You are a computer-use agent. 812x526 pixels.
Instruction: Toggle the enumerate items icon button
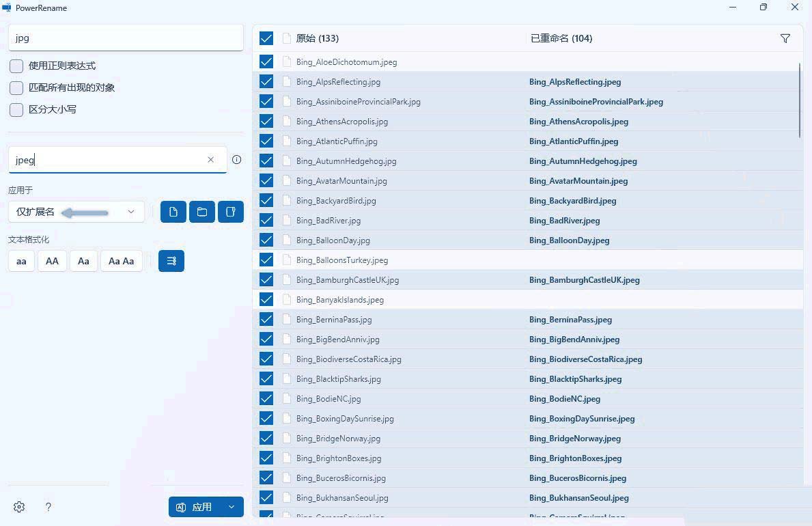click(171, 261)
